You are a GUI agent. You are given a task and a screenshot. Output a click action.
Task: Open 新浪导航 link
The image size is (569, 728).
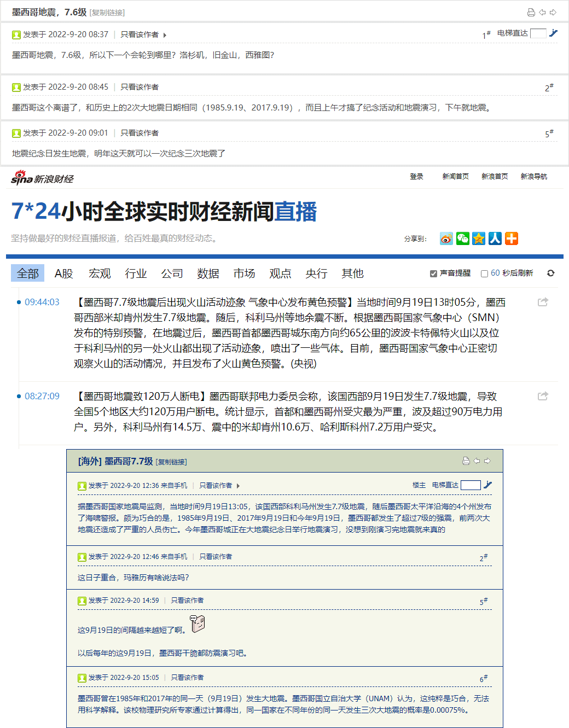point(533,176)
